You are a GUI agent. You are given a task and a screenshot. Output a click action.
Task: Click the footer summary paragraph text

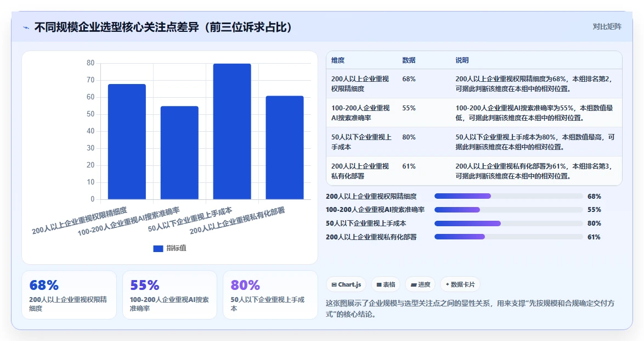coord(470,309)
